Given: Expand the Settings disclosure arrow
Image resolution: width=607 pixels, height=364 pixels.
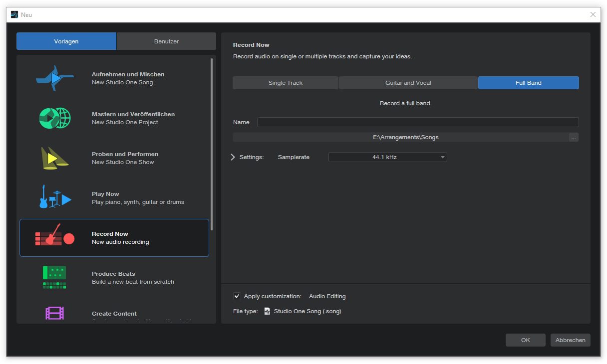Looking at the screenshot, I should (233, 157).
